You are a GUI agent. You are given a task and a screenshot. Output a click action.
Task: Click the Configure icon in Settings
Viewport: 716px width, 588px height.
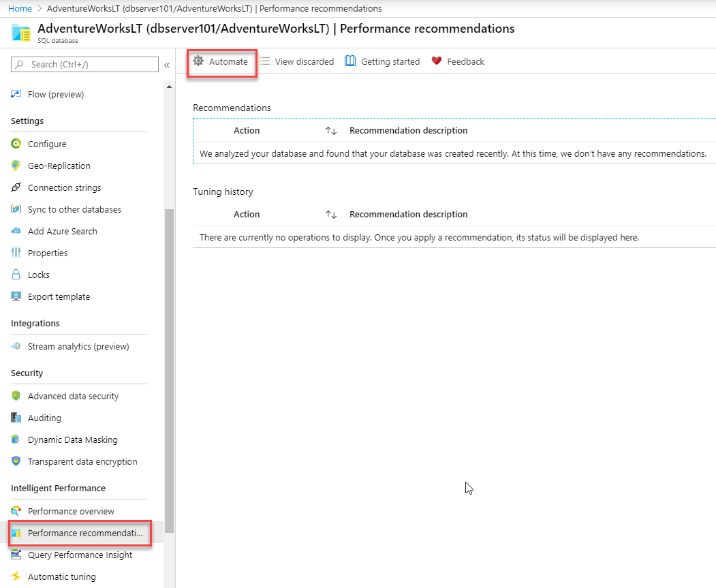point(16,144)
